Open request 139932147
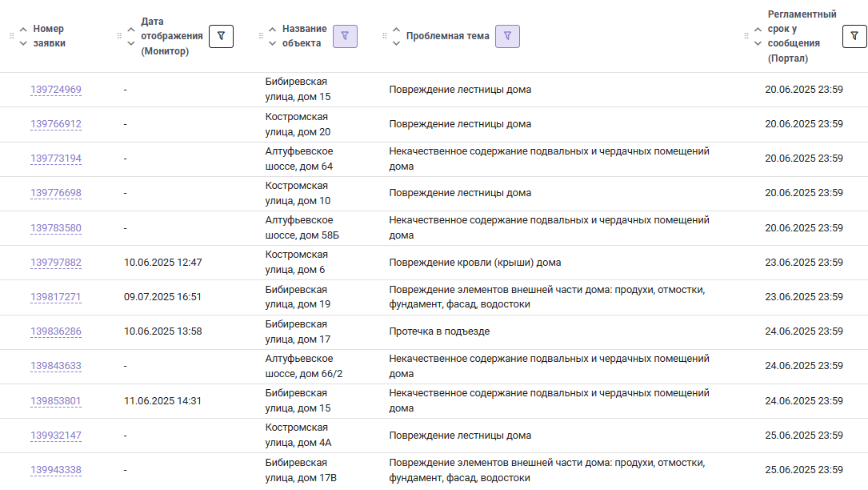Screen dimensions: 868x490 point(56,436)
